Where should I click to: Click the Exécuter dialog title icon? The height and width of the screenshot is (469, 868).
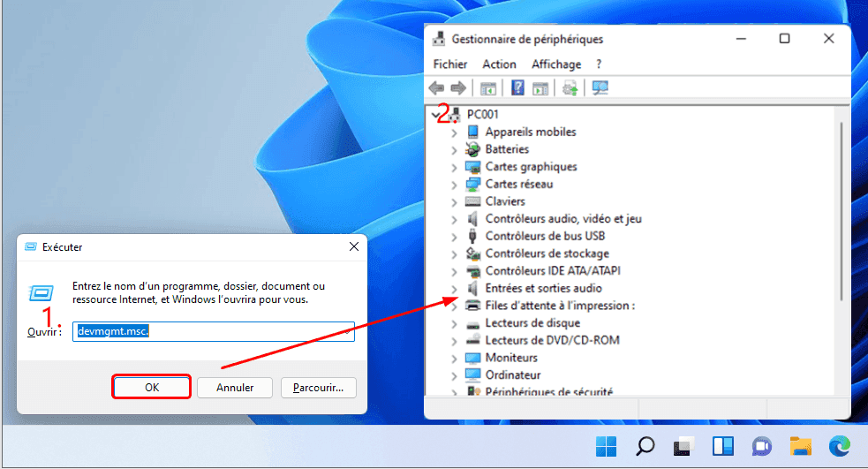31,247
